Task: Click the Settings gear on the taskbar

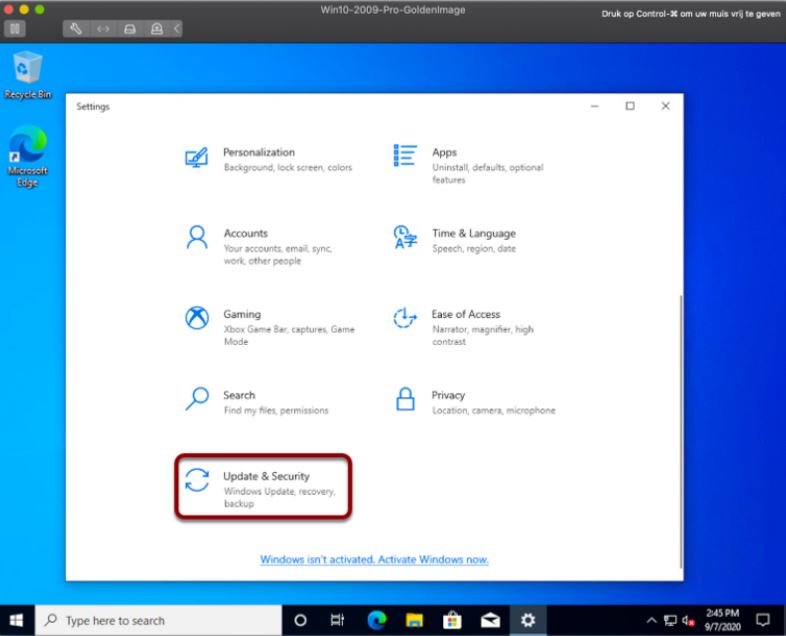Action: coord(528,620)
